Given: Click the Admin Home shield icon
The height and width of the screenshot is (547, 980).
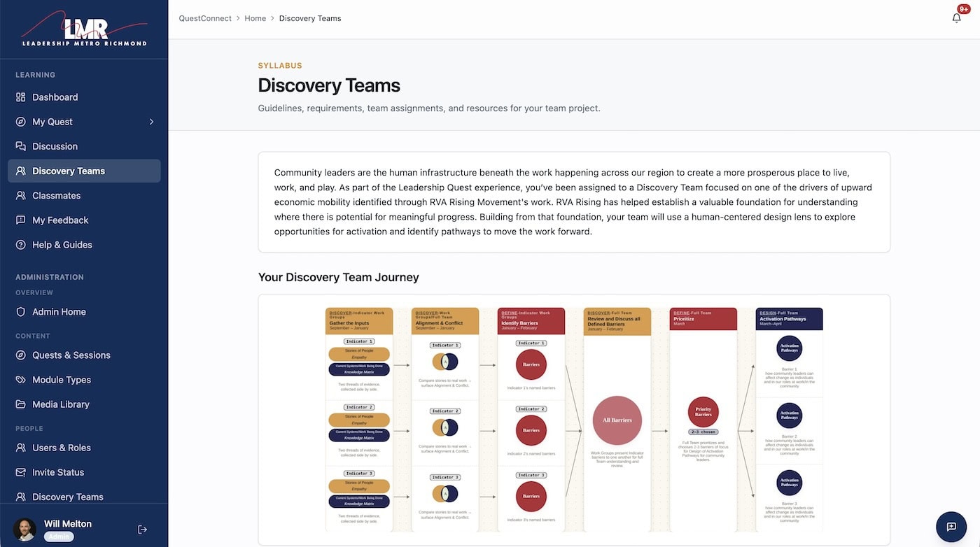Looking at the screenshot, I should point(21,312).
